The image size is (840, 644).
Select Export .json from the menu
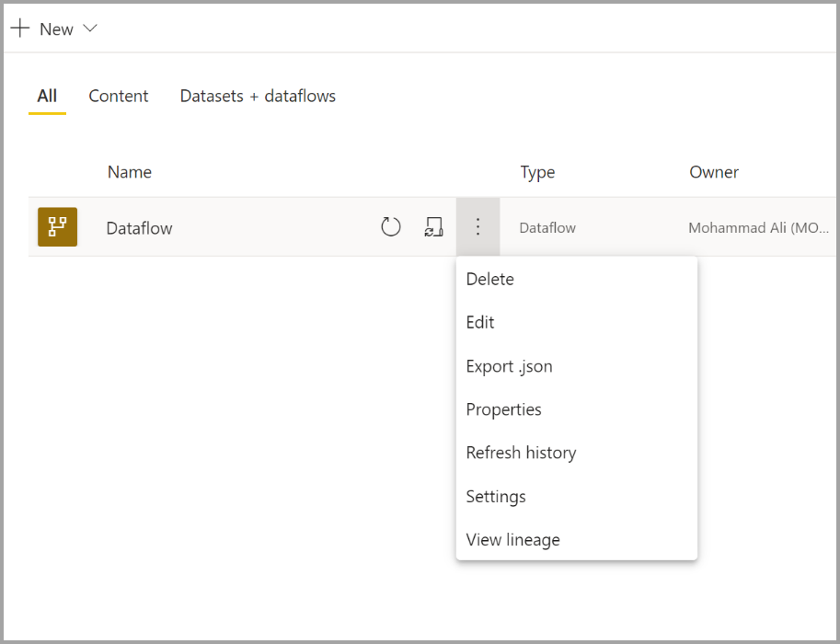point(509,365)
